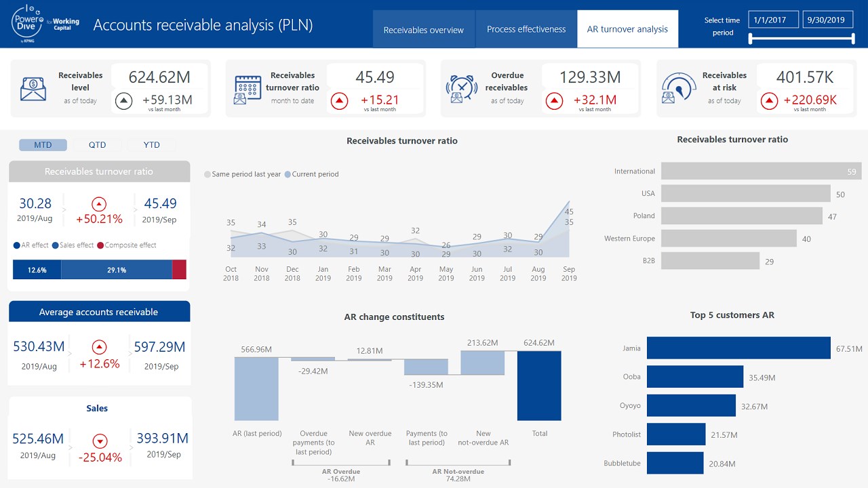Viewport: 868px width, 488px height.
Task: Select the Western Europe turnover ratio bar
Action: coord(729,239)
